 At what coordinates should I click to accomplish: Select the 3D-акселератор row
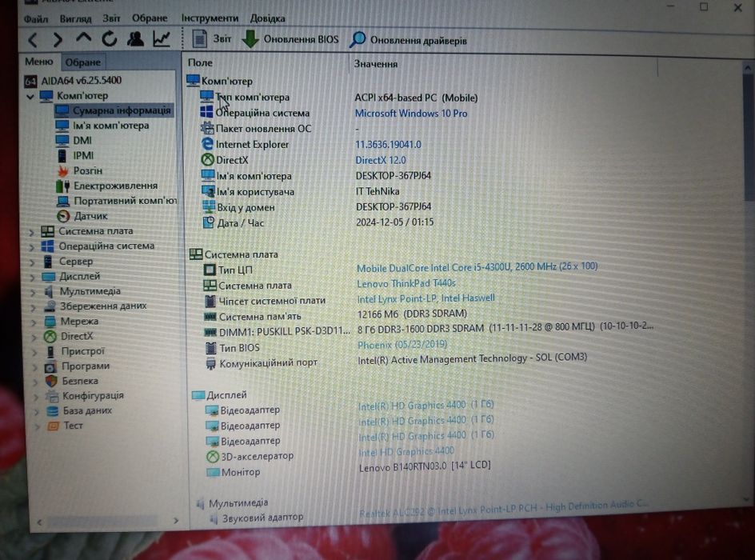[x=330, y=454]
